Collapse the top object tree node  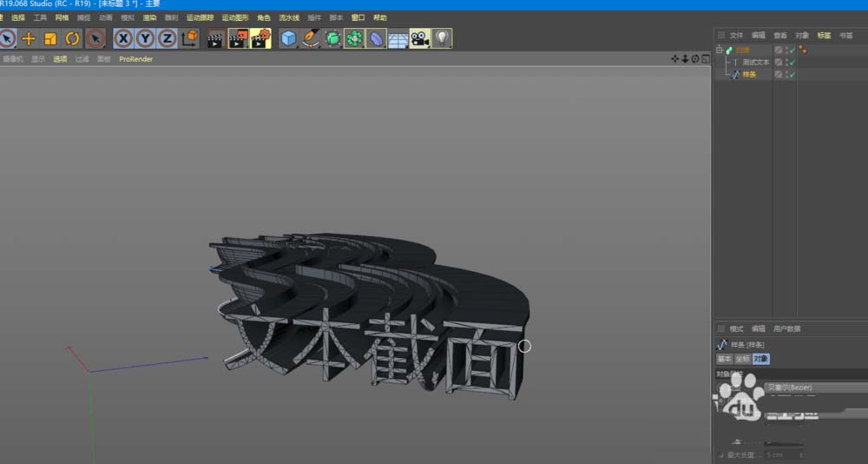point(719,50)
